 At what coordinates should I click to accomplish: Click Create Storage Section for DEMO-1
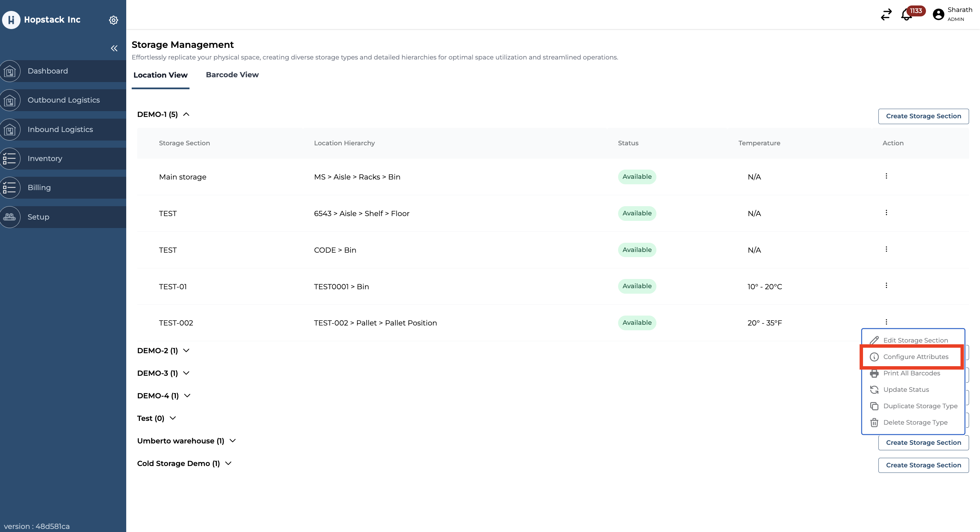923,116
